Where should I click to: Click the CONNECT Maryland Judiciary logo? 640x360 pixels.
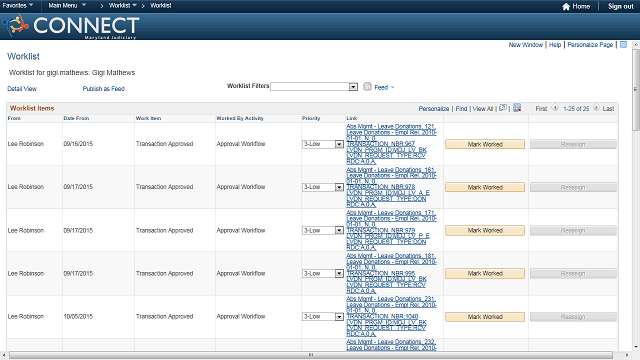click(x=71, y=26)
